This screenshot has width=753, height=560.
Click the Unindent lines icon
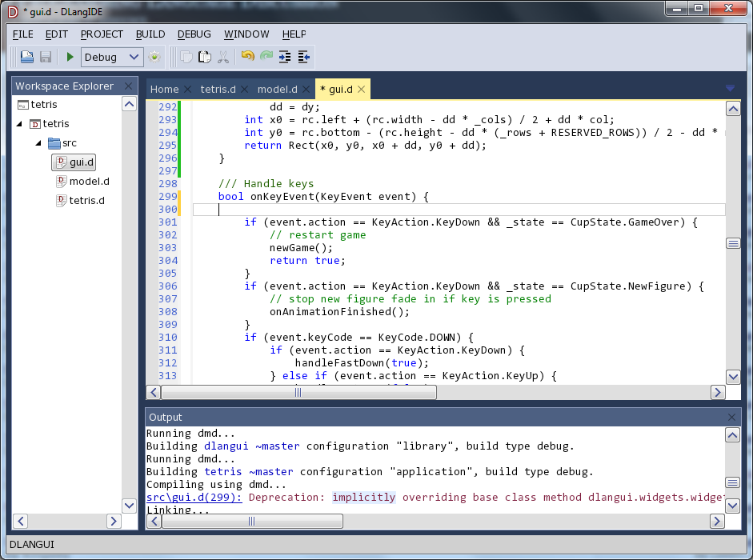[x=304, y=57]
